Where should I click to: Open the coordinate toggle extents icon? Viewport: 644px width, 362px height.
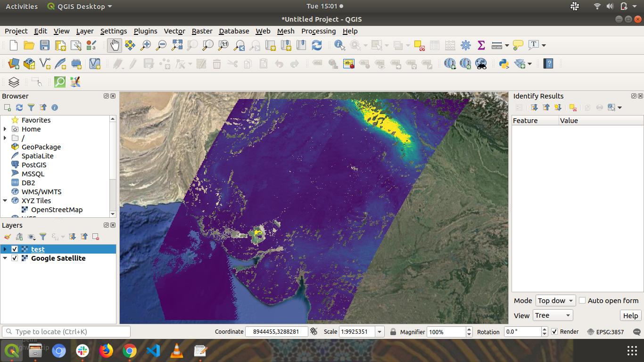(314, 331)
